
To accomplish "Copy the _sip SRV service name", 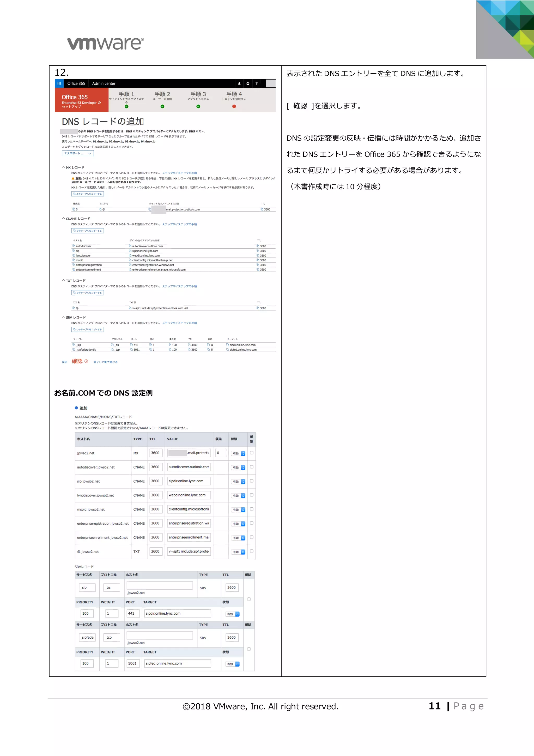I will point(74,345).
